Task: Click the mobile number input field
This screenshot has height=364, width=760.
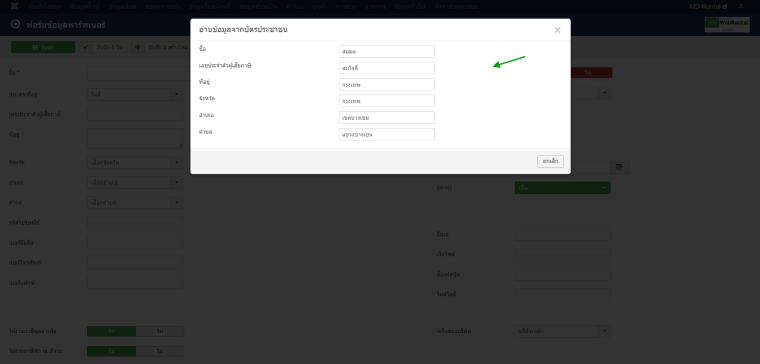Action: (x=135, y=243)
